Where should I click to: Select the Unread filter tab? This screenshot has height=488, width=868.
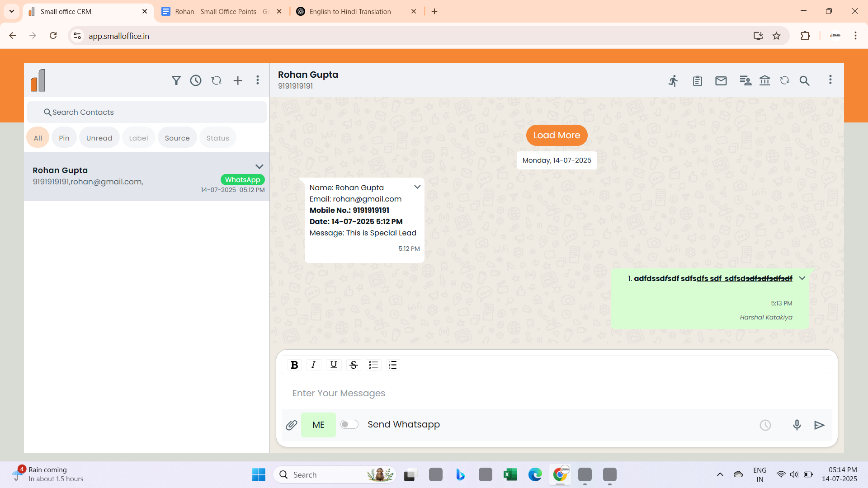(99, 138)
